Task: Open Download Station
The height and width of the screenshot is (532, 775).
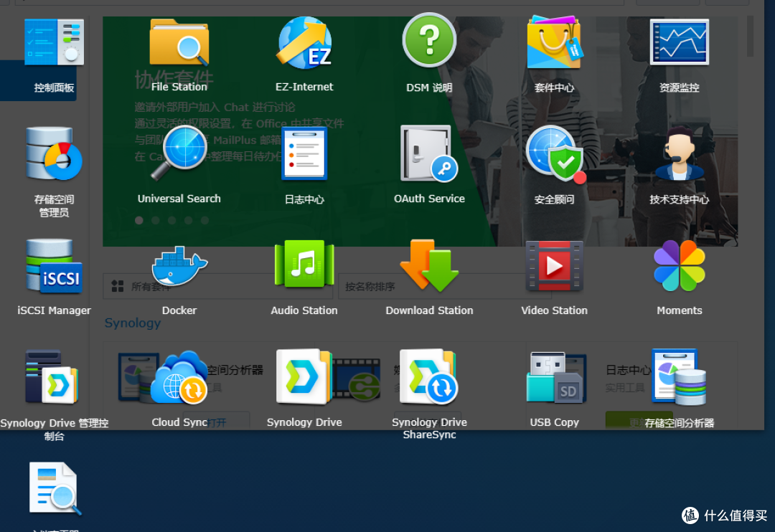Action: 429,266
